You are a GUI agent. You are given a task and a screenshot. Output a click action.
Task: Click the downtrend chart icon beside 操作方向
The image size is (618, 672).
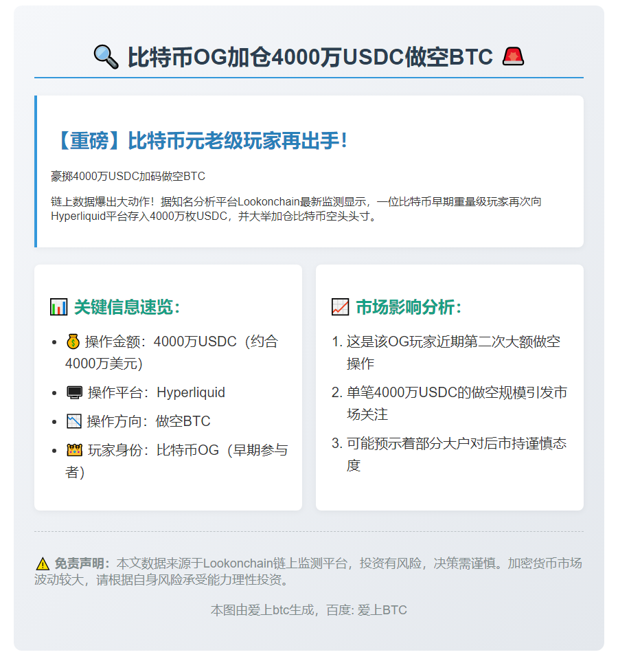tap(74, 421)
